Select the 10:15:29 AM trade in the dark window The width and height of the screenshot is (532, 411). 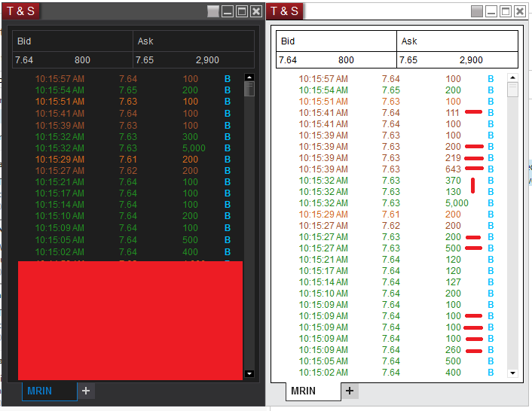pos(133,160)
